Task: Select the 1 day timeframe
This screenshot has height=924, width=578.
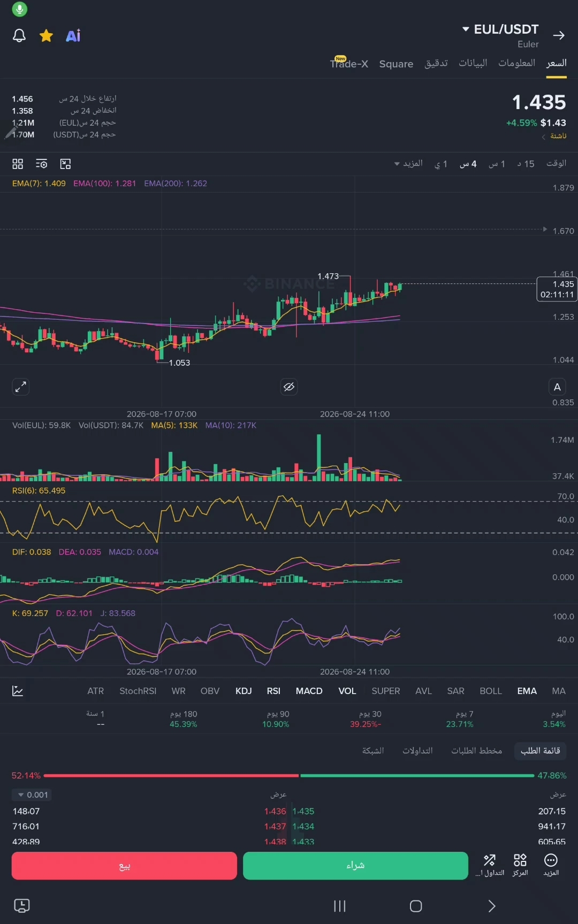Action: click(x=441, y=164)
